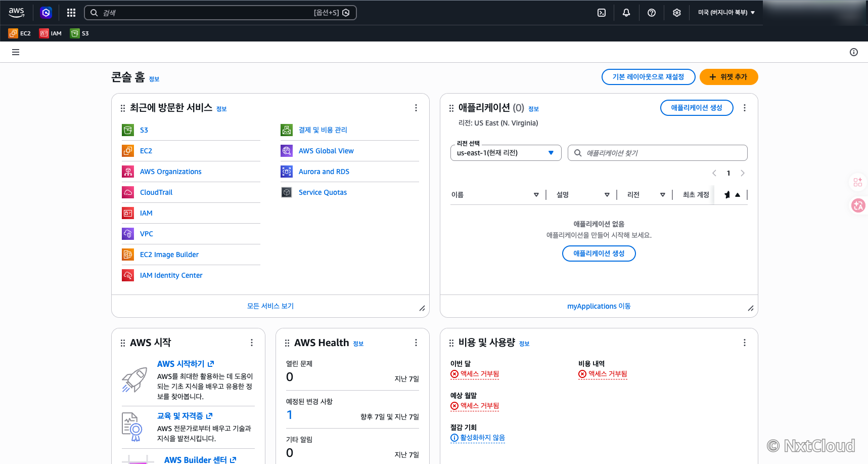
Task: Open the AWS logo home link
Action: [17, 13]
